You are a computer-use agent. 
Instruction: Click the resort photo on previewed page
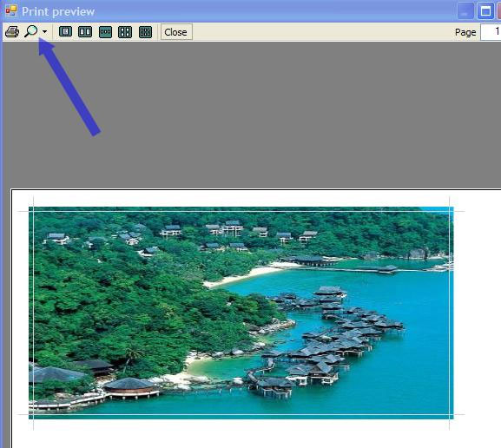tap(241, 313)
